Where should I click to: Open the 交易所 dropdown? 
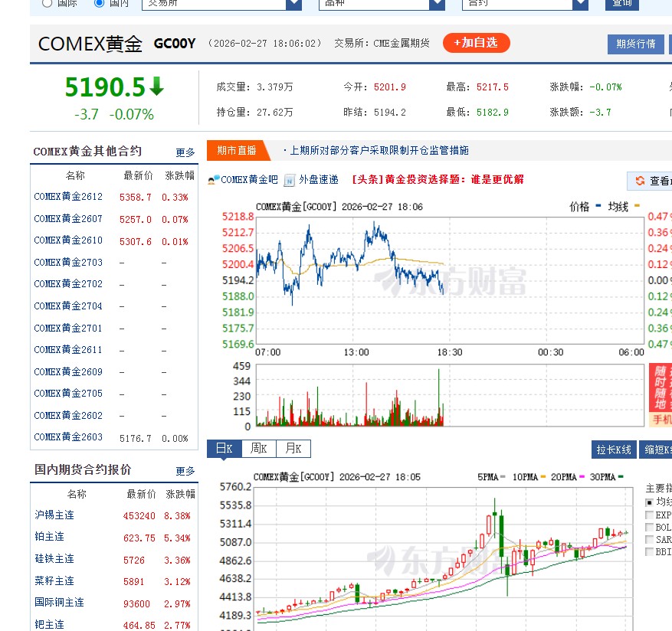click(x=222, y=4)
